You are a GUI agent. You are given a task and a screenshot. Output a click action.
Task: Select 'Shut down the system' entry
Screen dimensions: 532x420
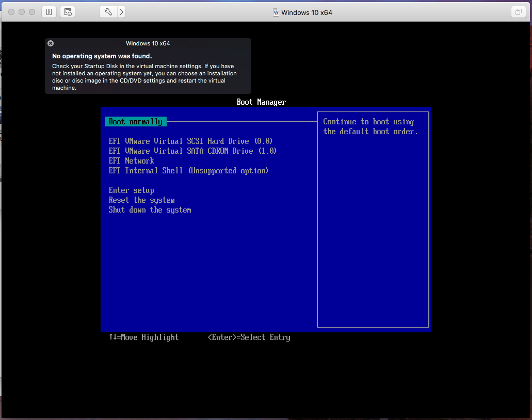pyautogui.click(x=150, y=210)
